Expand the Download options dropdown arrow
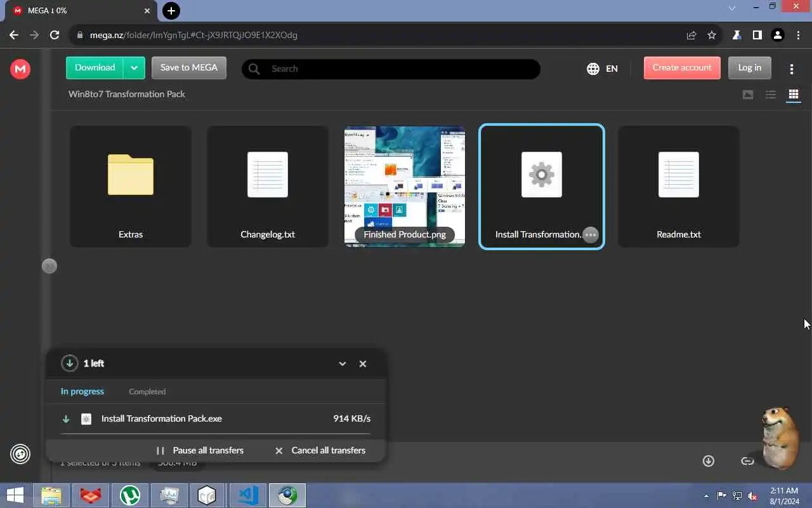Viewport: 812px width, 508px height. coord(134,68)
